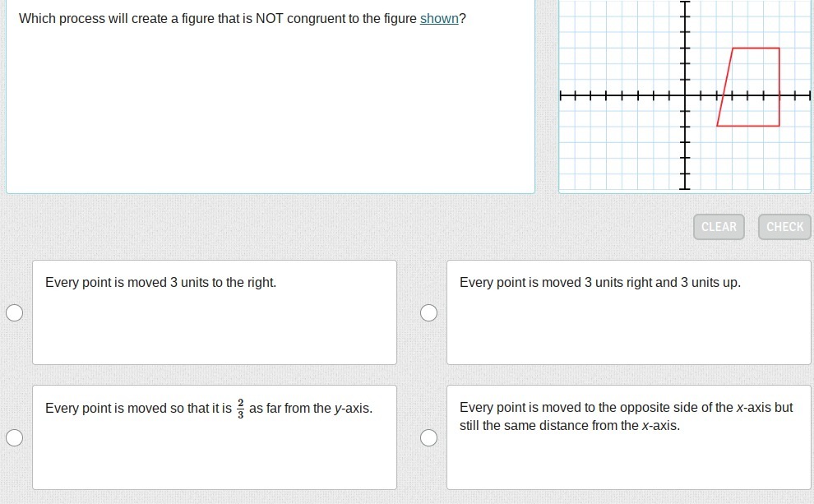Click the origin of the coordinate grid
Viewport: 814px width, 504px height.
[x=684, y=96]
